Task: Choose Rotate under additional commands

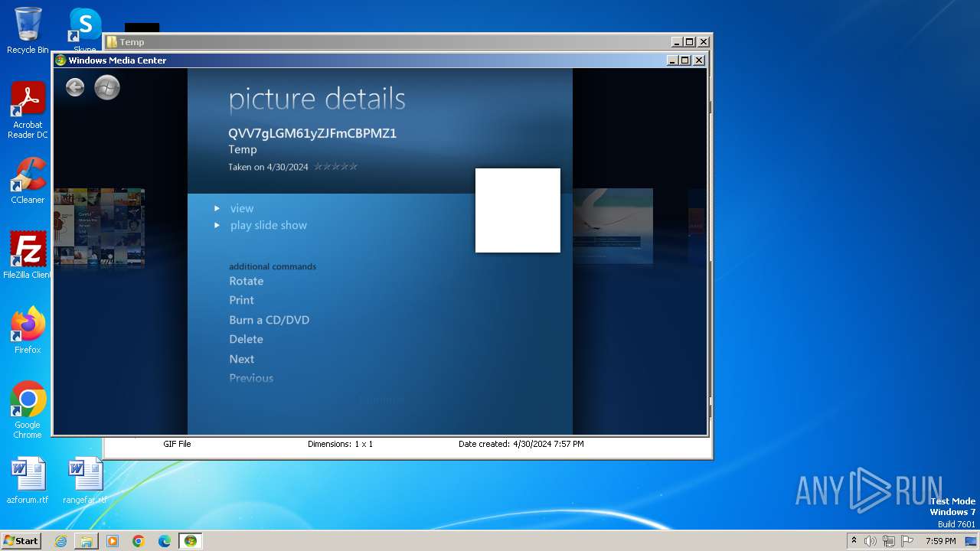Action: tap(247, 281)
